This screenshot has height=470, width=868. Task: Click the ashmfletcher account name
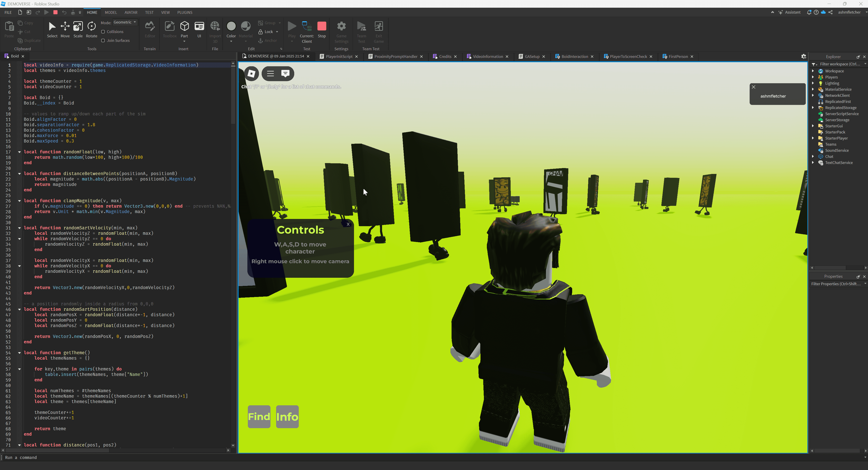coord(849,12)
